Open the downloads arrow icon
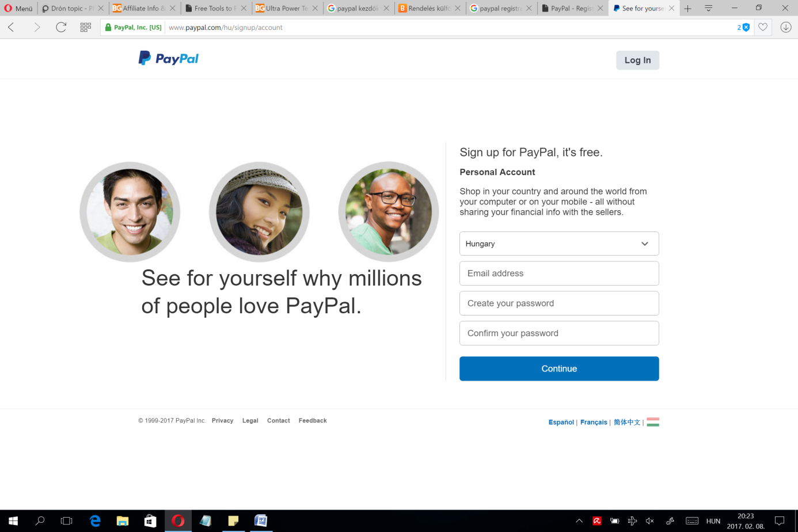 [786, 27]
